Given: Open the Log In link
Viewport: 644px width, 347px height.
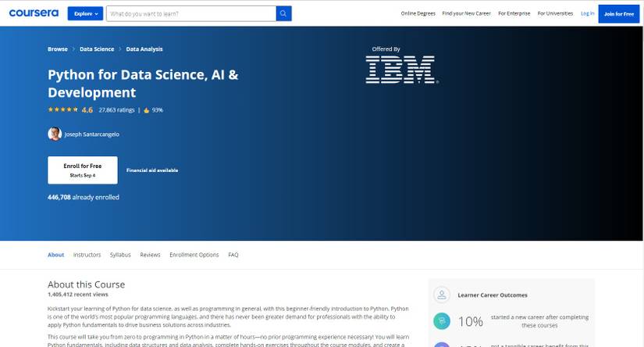Looking at the screenshot, I should click(587, 13).
